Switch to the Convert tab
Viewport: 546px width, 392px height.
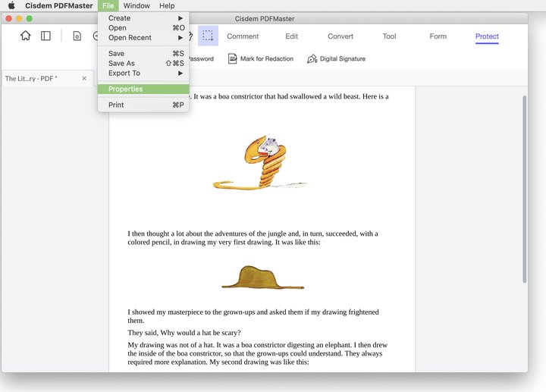pos(340,36)
